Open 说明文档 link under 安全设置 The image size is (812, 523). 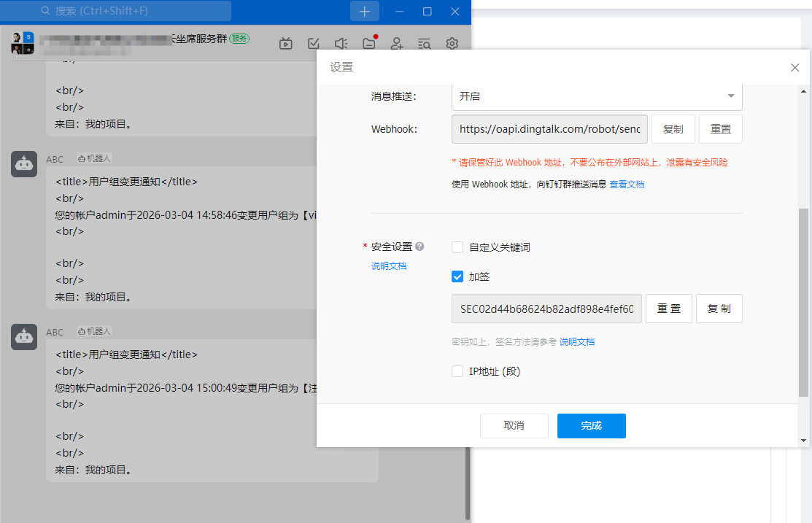point(389,266)
